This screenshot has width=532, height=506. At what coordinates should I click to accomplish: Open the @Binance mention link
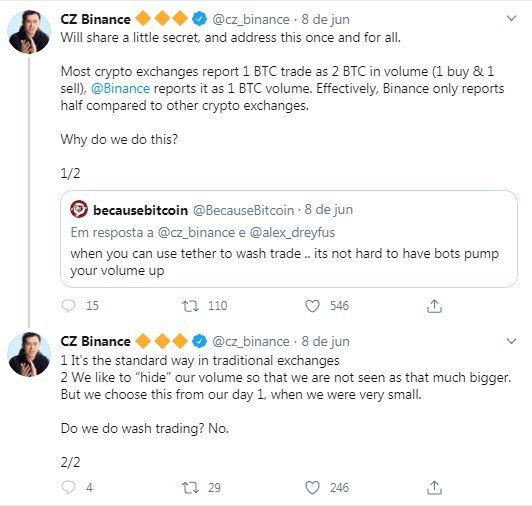coord(120,89)
